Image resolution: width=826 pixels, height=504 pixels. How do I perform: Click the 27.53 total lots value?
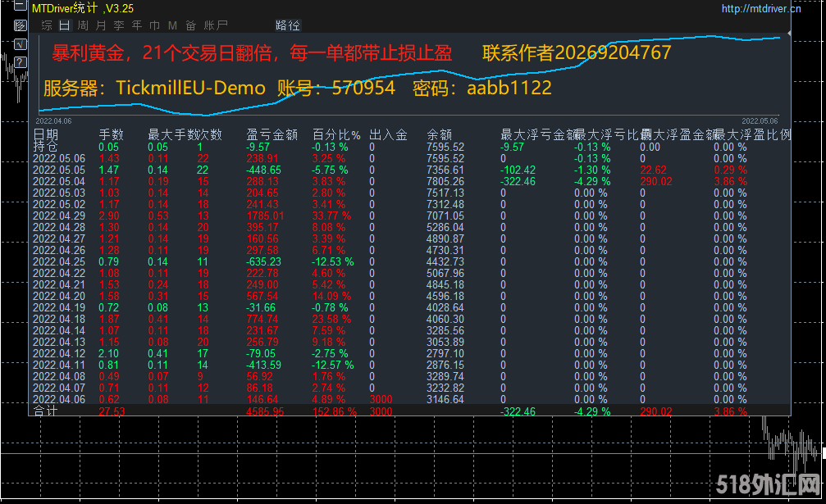coord(112,411)
